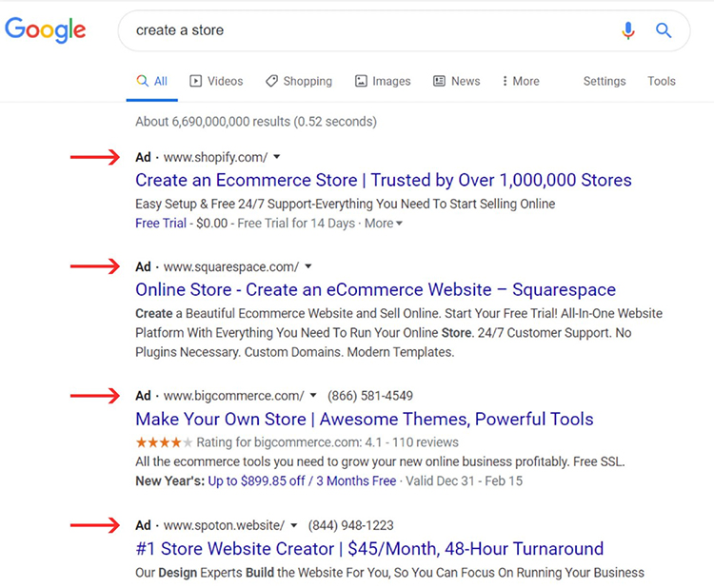Click the Google logo
Viewport: 714px width, 588px height.
pos(45,29)
